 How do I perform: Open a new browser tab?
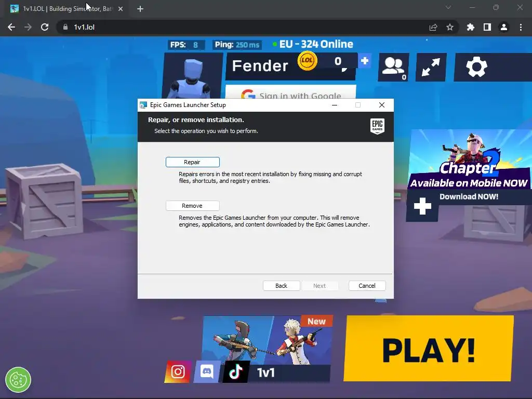click(x=140, y=9)
